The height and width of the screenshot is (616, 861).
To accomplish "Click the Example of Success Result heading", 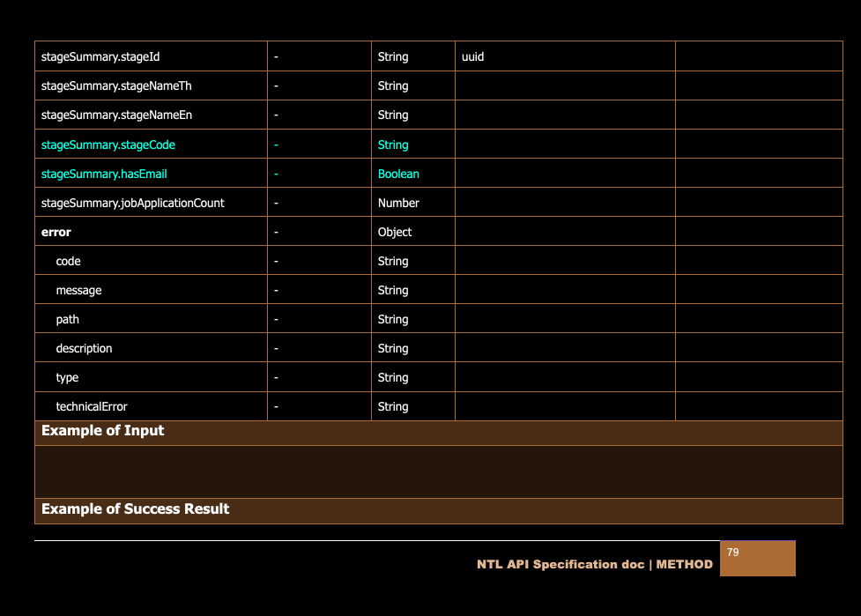I will [x=135, y=508].
